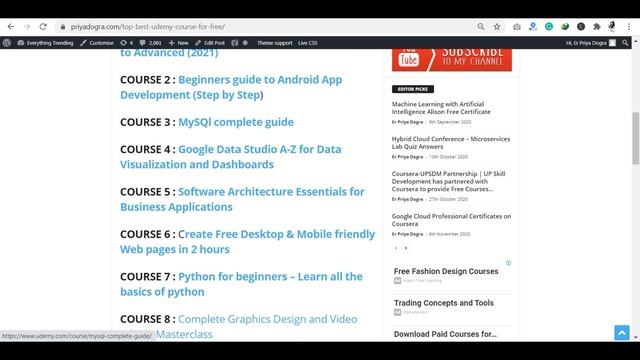Image resolution: width=640 pixels, height=360 pixels.
Task: Open Trading Concepts and Tools ad
Action: [444, 303]
